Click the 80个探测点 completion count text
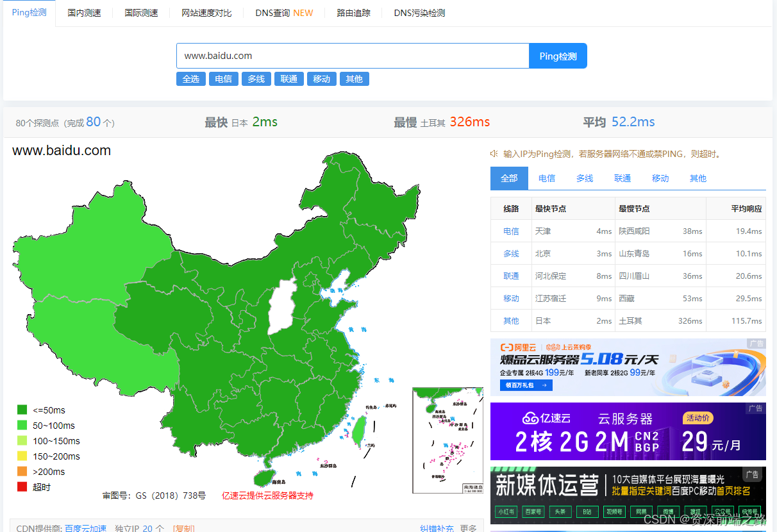The width and height of the screenshot is (777, 532). [x=65, y=122]
